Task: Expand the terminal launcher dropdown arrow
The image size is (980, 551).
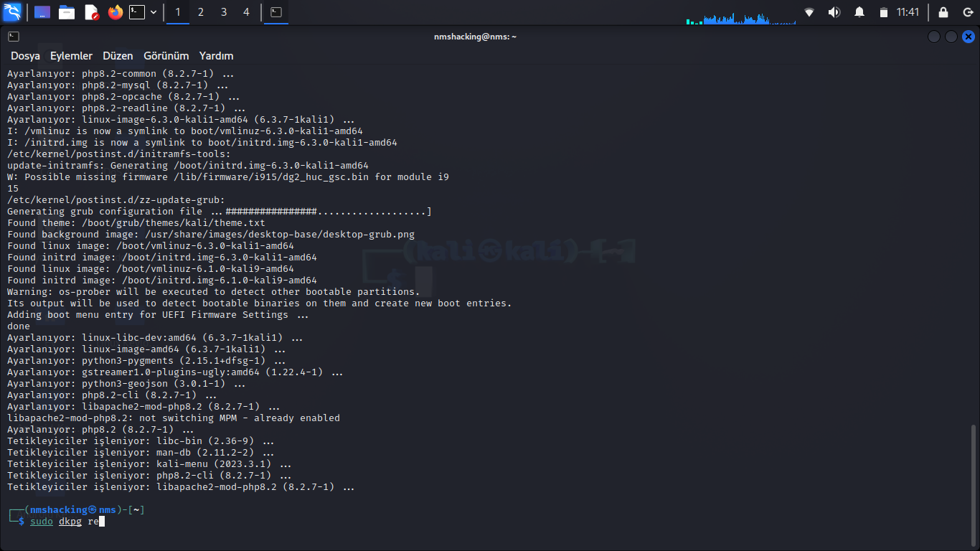Action: pos(154,12)
